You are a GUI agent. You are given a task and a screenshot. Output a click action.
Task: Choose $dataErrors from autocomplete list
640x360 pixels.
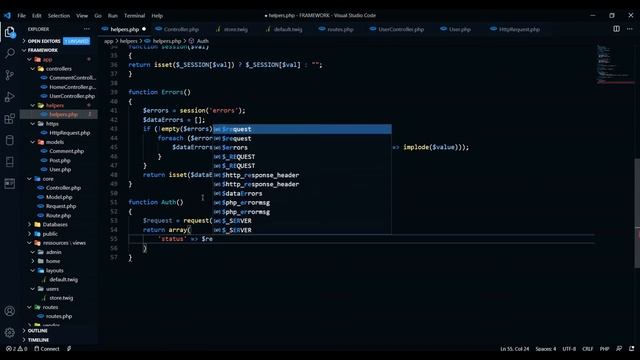coord(302,193)
